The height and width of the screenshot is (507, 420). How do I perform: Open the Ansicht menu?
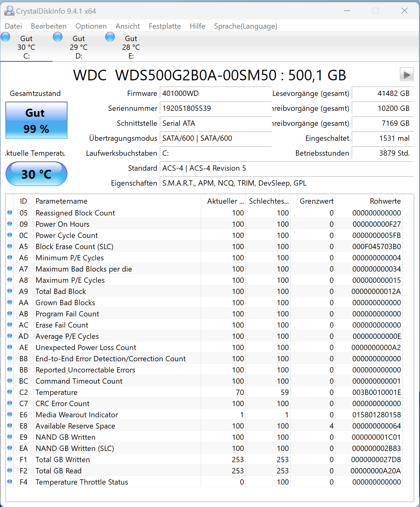click(128, 26)
